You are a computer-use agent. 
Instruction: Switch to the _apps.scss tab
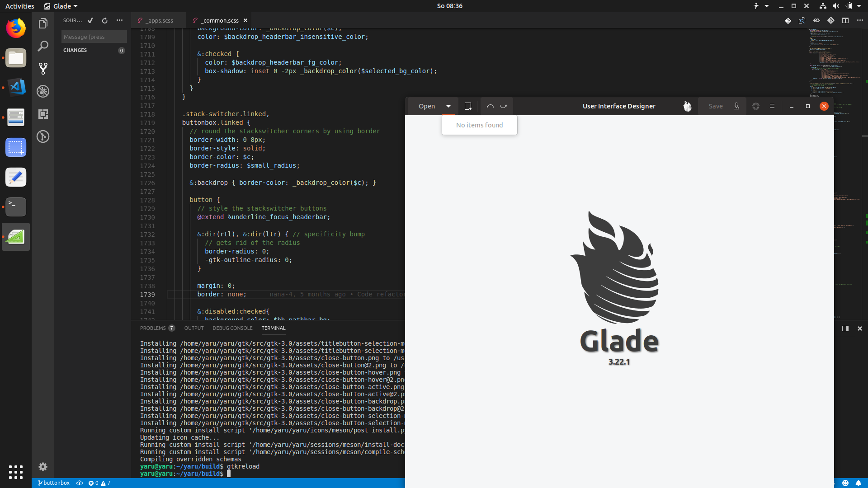click(x=159, y=20)
